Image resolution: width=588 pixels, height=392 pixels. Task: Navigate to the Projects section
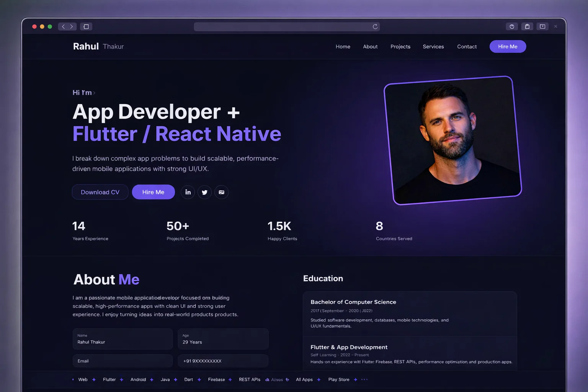[400, 47]
